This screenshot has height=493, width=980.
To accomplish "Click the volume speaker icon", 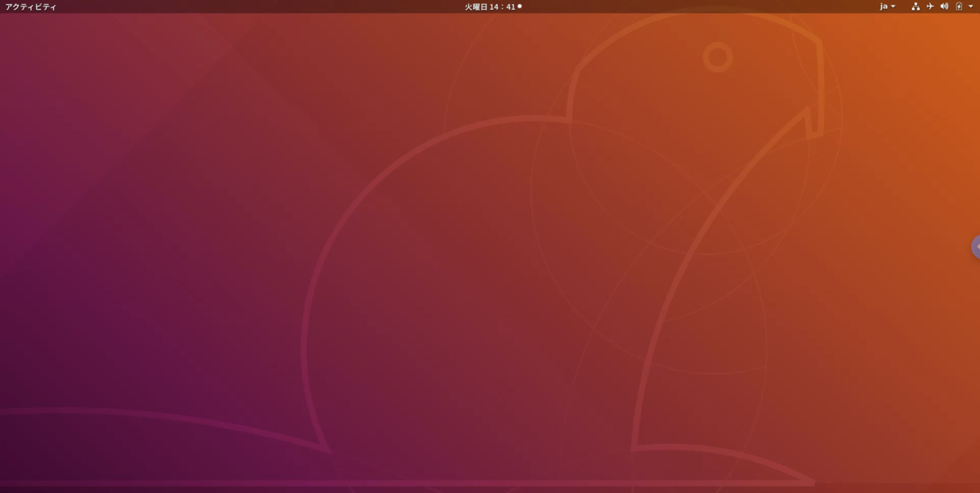I will click(944, 7).
